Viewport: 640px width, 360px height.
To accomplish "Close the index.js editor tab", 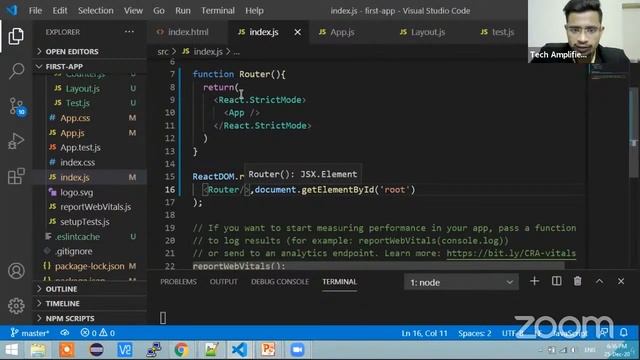I will [x=298, y=32].
